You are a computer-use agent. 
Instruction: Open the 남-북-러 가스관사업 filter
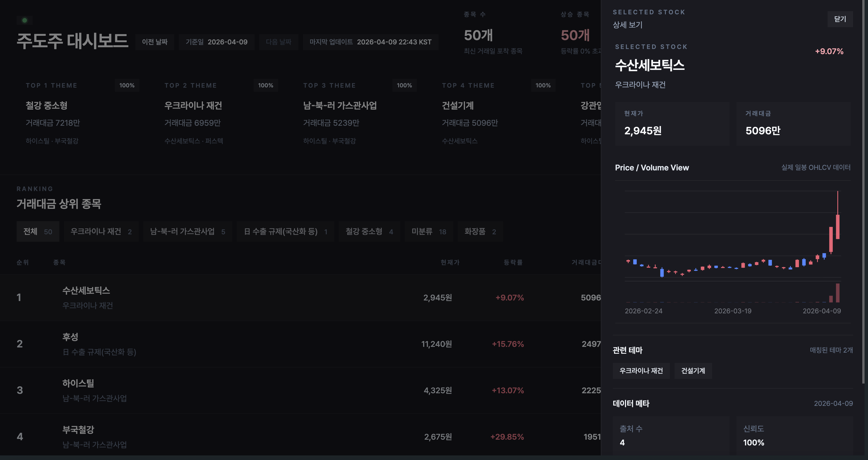[x=188, y=231]
